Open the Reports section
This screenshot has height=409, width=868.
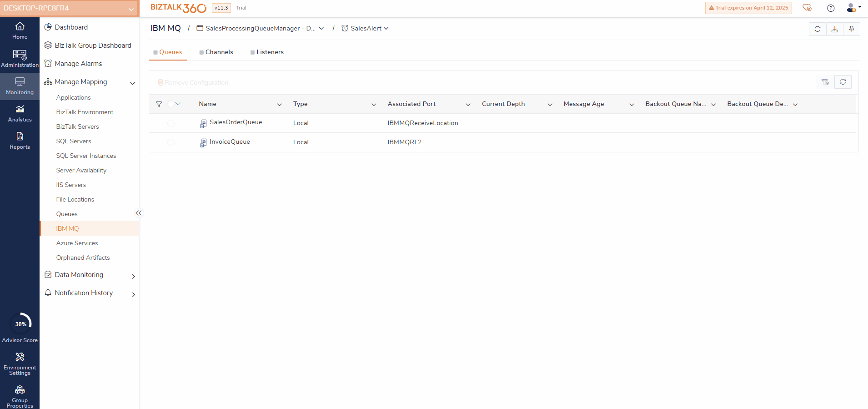coord(20,141)
